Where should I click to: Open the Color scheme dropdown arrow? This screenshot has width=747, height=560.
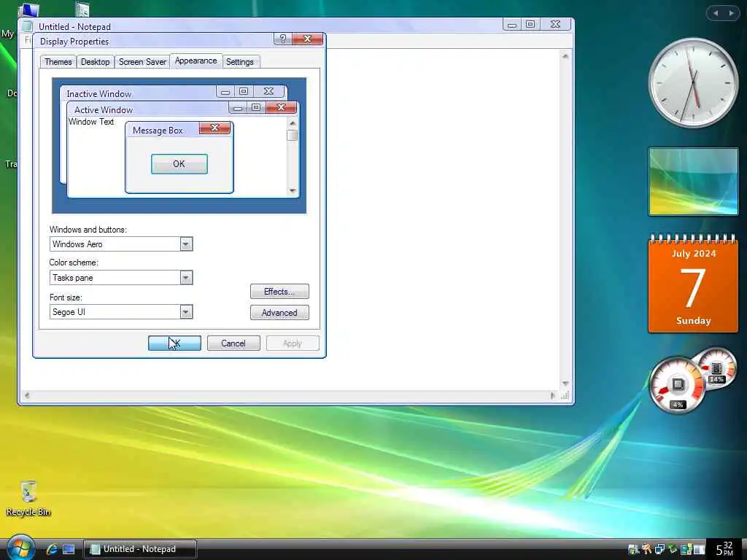pyautogui.click(x=186, y=278)
